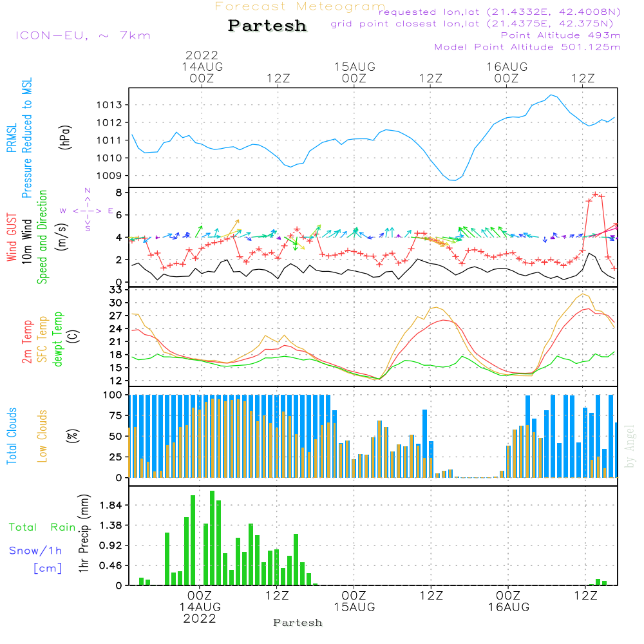644x644 pixels.
Task: Click the 'Total Rain' green label
Action: click(x=43, y=527)
